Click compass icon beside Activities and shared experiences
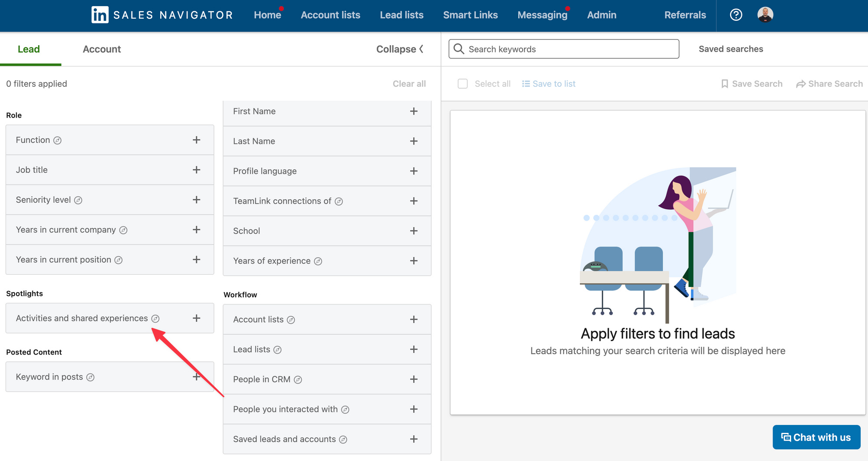 click(155, 319)
